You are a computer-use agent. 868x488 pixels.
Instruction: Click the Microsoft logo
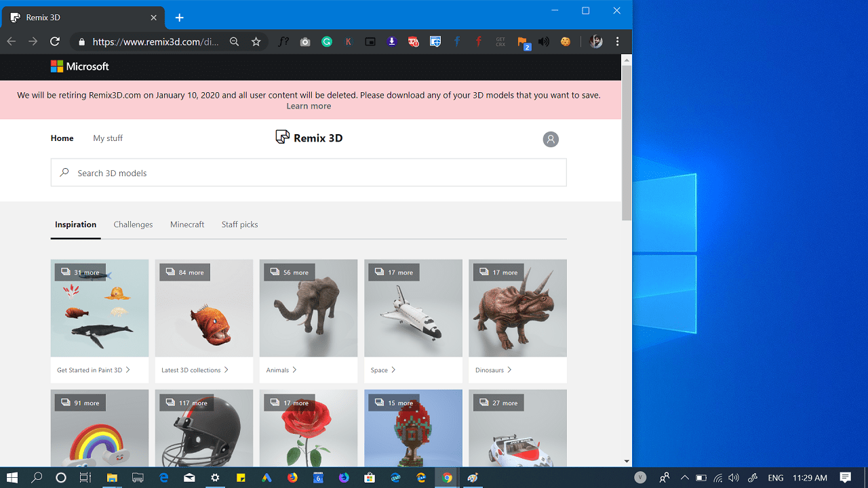click(x=80, y=66)
